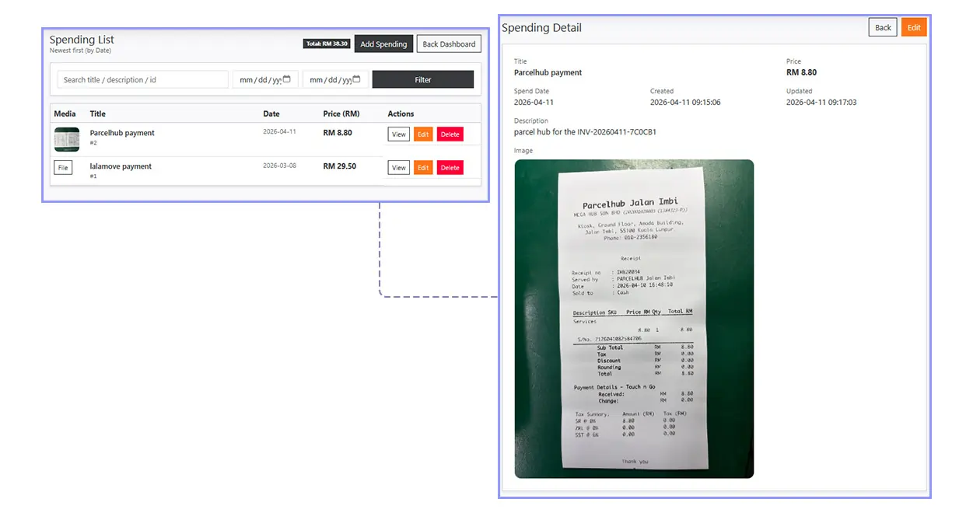Click Back in the Spending Detail panel
This screenshot has width=980, height=513.
(882, 26)
